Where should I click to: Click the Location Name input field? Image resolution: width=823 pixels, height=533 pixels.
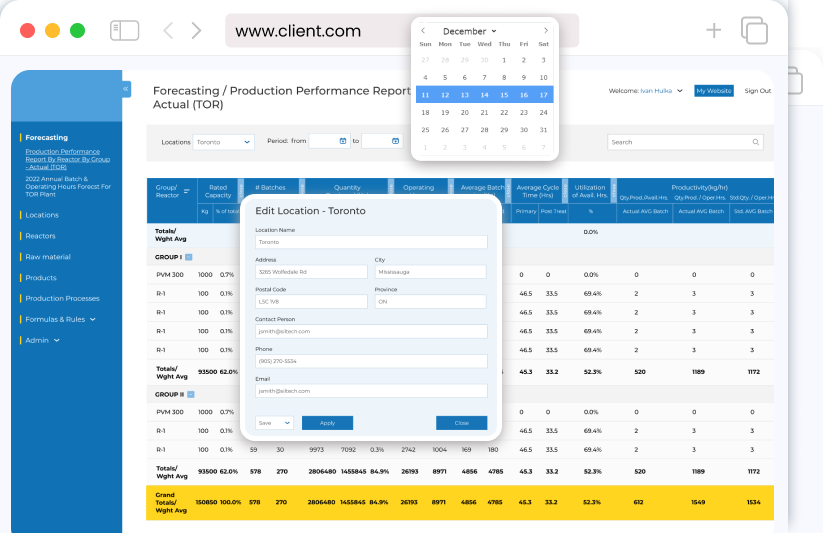[371, 242]
